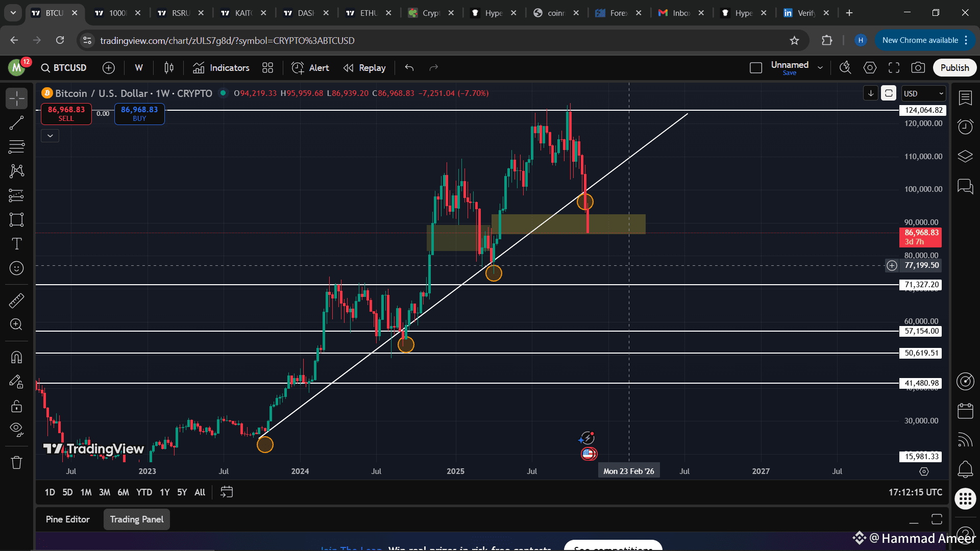This screenshot has width=980, height=551.
Task: Open the Pine Editor tab
Action: [67, 519]
